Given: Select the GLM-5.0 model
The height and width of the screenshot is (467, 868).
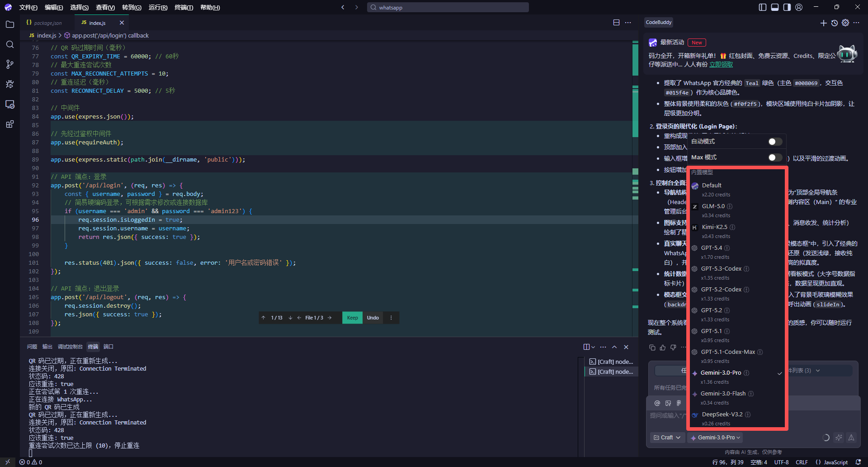Looking at the screenshot, I should [x=737, y=210].
